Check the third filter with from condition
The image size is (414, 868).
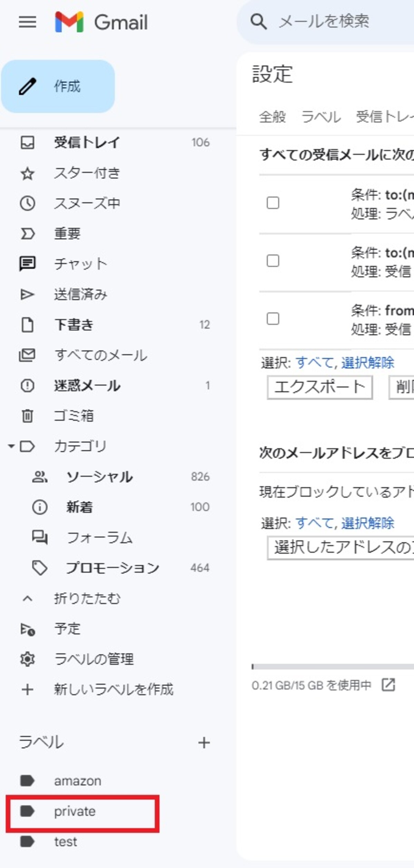click(273, 319)
